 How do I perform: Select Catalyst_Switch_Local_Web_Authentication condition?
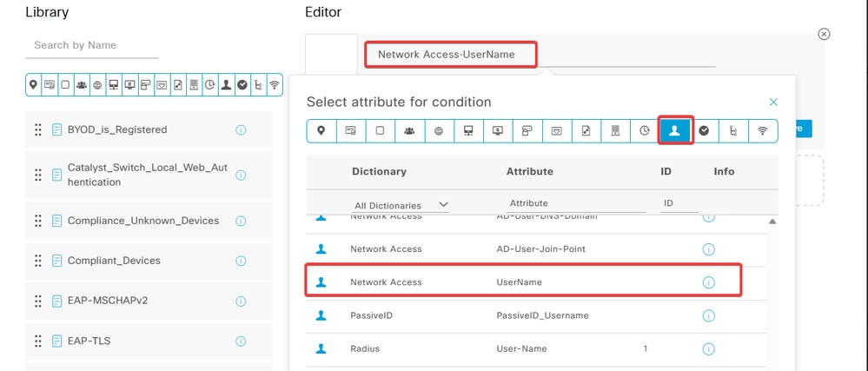(x=149, y=175)
